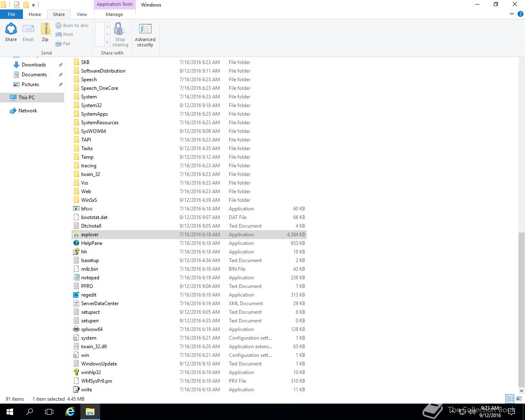The width and height of the screenshot is (525, 420).
Task: Click the Share icon in ribbon
Action: pos(11,32)
